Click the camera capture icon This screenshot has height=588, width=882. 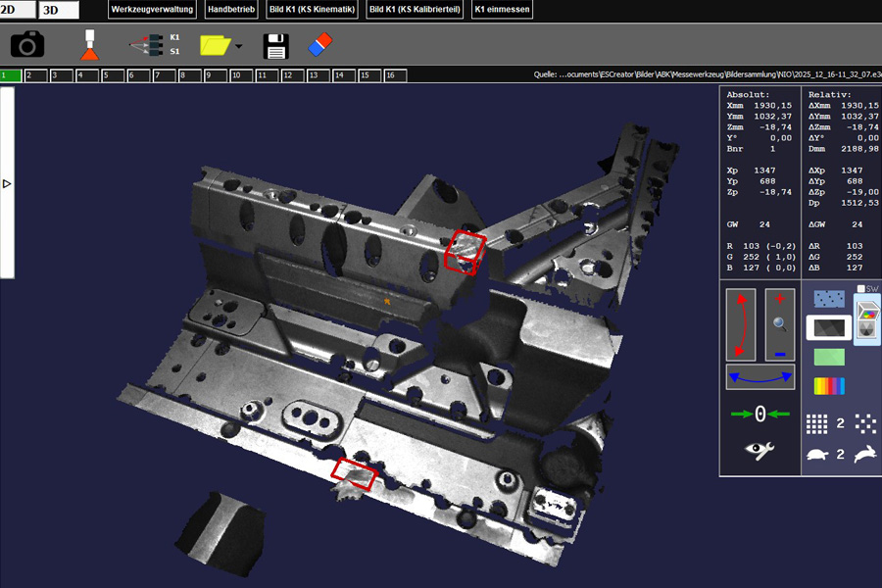pyautogui.click(x=27, y=44)
